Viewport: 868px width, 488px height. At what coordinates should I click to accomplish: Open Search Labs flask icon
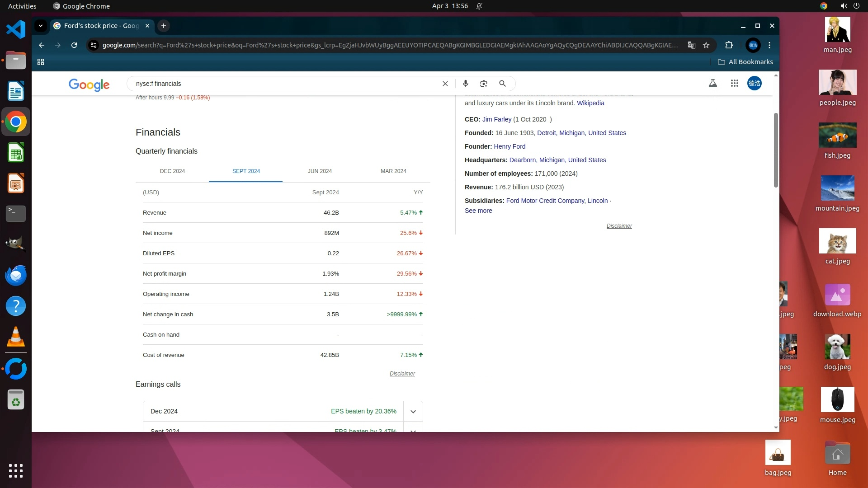click(x=713, y=84)
